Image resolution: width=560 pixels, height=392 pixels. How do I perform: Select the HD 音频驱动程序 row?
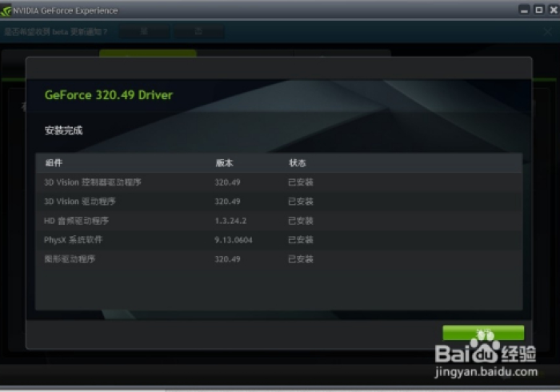click(x=77, y=221)
